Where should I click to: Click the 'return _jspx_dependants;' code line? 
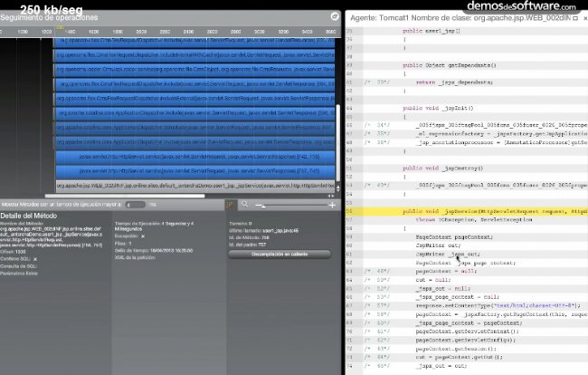454,82
